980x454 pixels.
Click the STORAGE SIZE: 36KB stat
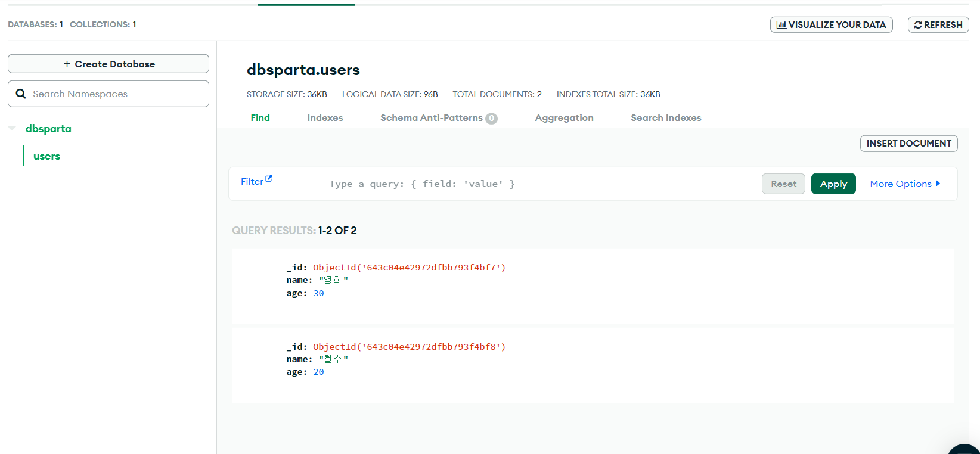(x=287, y=94)
